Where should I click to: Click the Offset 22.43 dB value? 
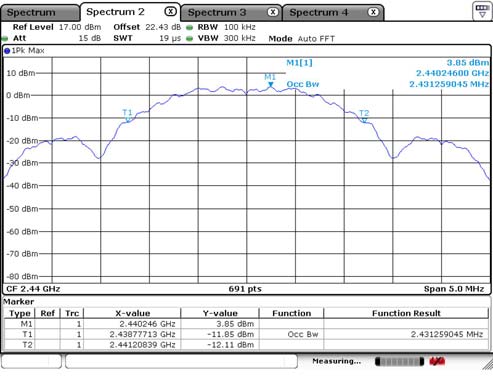tap(163, 27)
